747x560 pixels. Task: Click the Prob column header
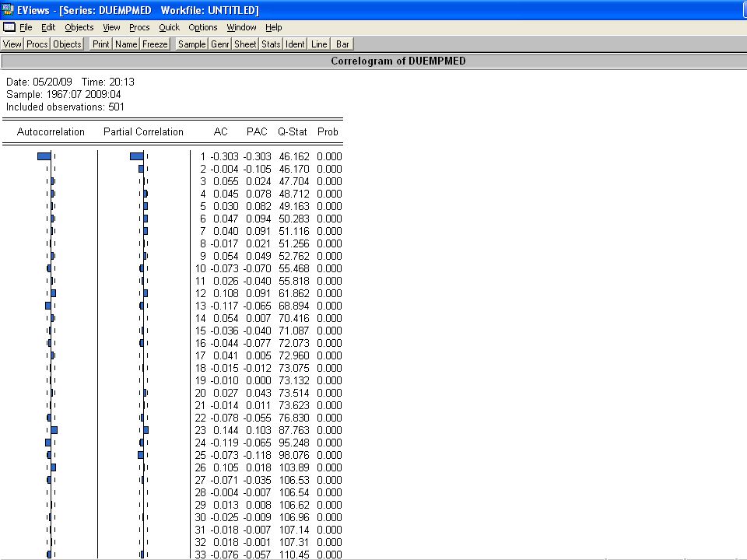(328, 132)
